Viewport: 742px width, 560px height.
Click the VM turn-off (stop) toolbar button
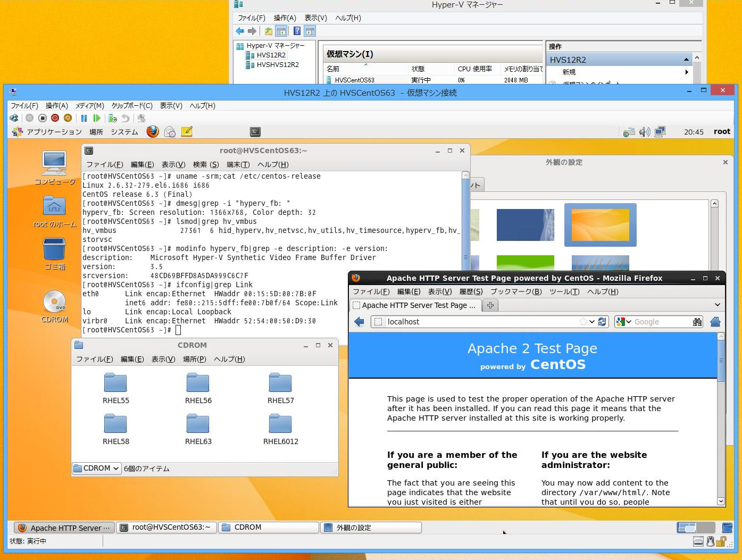pyautogui.click(x=43, y=118)
